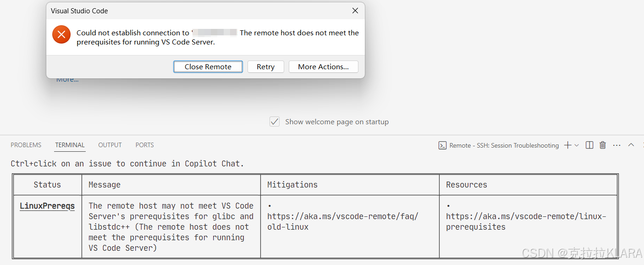Switch to the OUTPUT tab
644x265 pixels.
[x=110, y=145]
